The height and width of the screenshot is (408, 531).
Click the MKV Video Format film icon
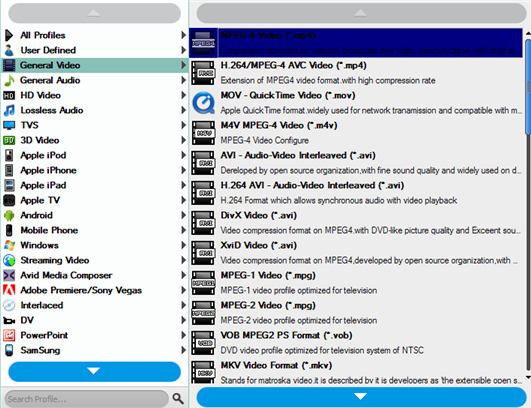click(203, 372)
